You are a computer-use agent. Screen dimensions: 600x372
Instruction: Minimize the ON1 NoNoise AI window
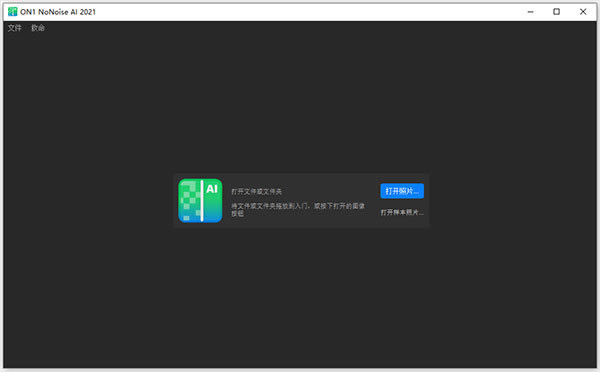pyautogui.click(x=530, y=12)
